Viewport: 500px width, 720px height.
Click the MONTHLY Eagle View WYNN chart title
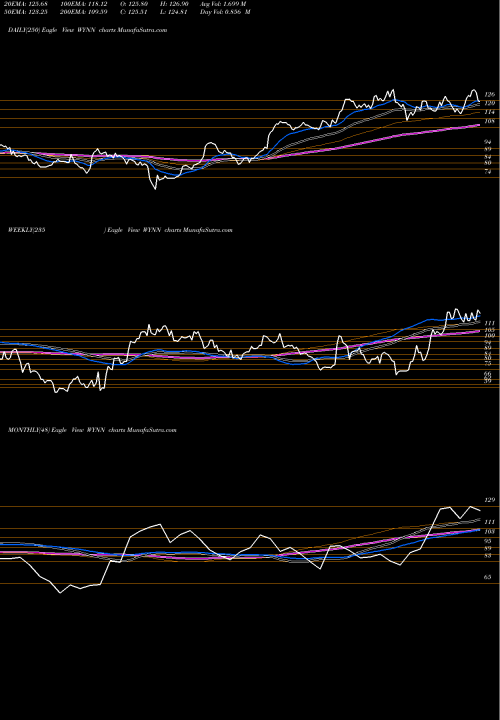[x=92, y=430]
